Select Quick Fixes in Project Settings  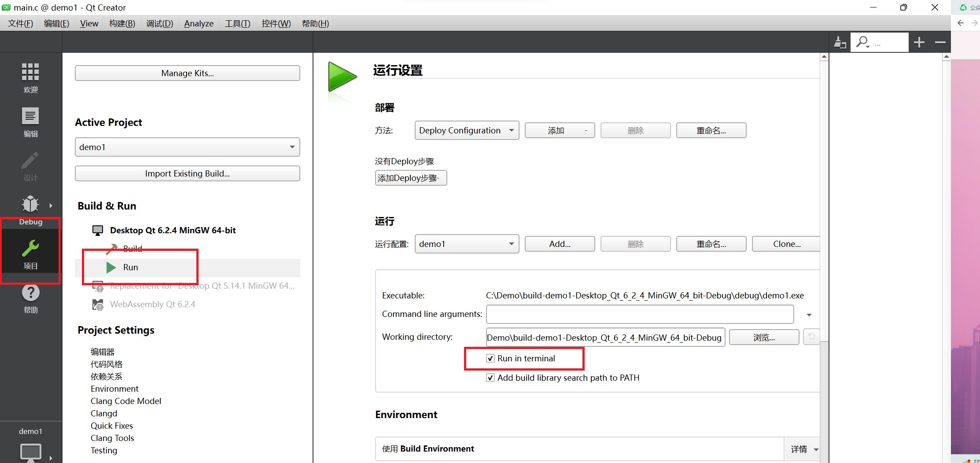point(112,426)
